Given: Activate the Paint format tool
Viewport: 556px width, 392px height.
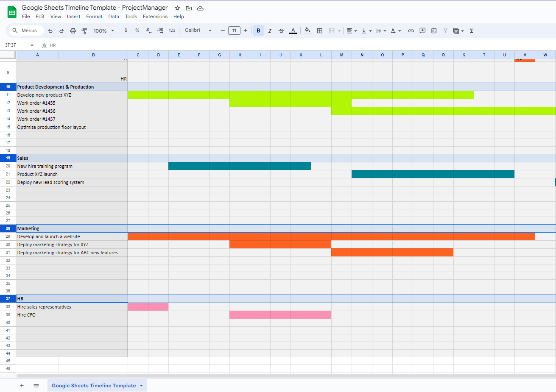Looking at the screenshot, I should pyautogui.click(x=84, y=31).
